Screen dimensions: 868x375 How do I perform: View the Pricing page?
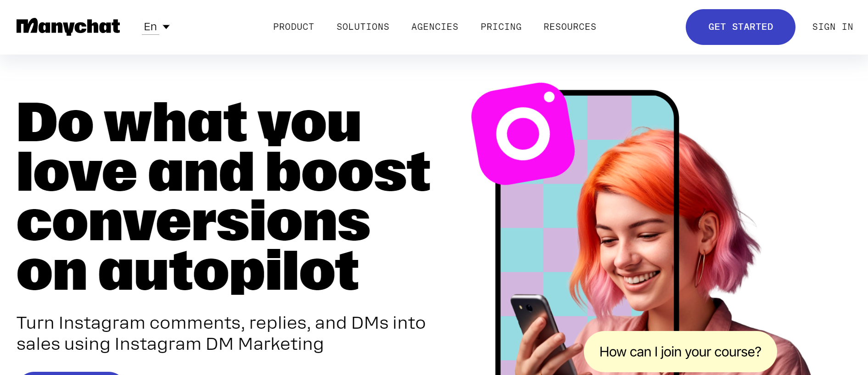click(x=501, y=27)
